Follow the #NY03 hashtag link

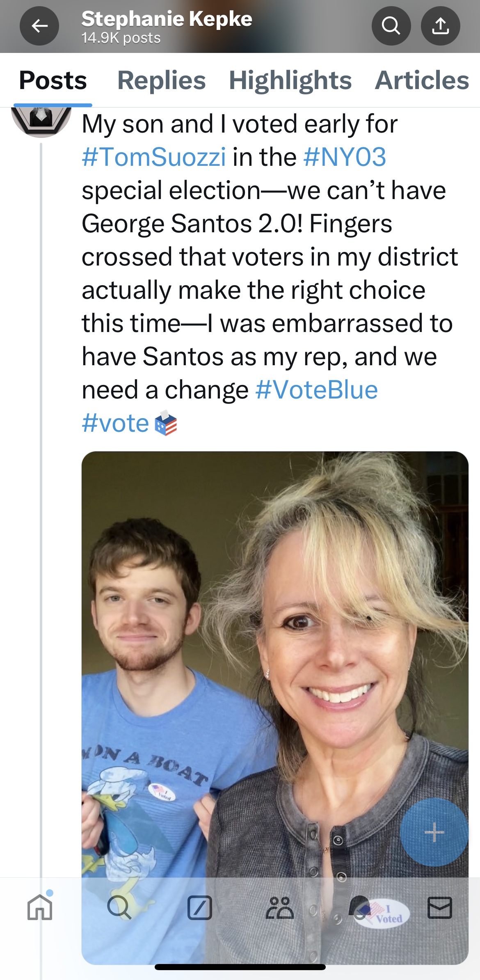345,157
